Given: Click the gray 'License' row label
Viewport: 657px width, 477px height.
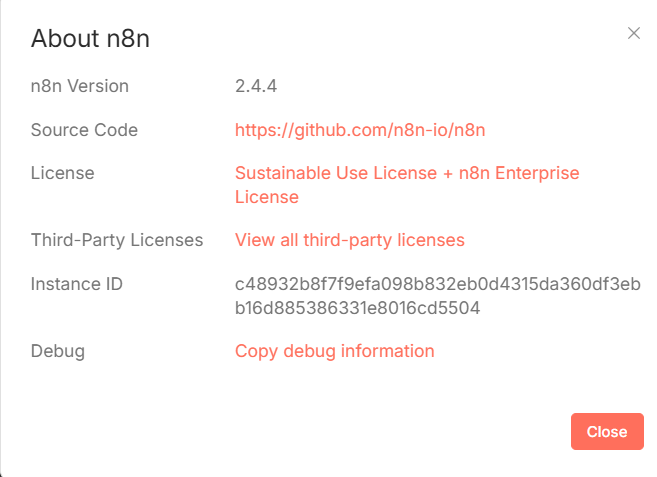Looking at the screenshot, I should coord(62,173).
